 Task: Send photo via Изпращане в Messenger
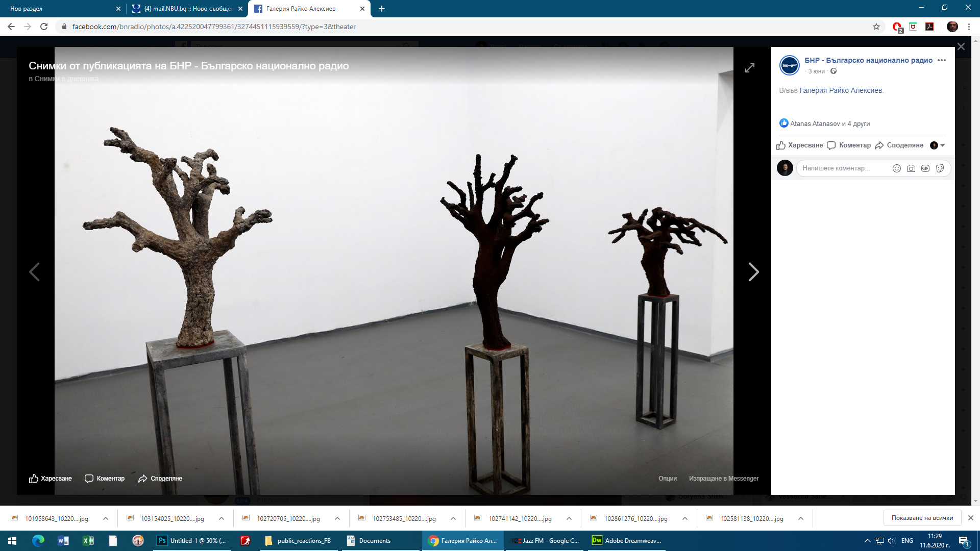pos(724,479)
